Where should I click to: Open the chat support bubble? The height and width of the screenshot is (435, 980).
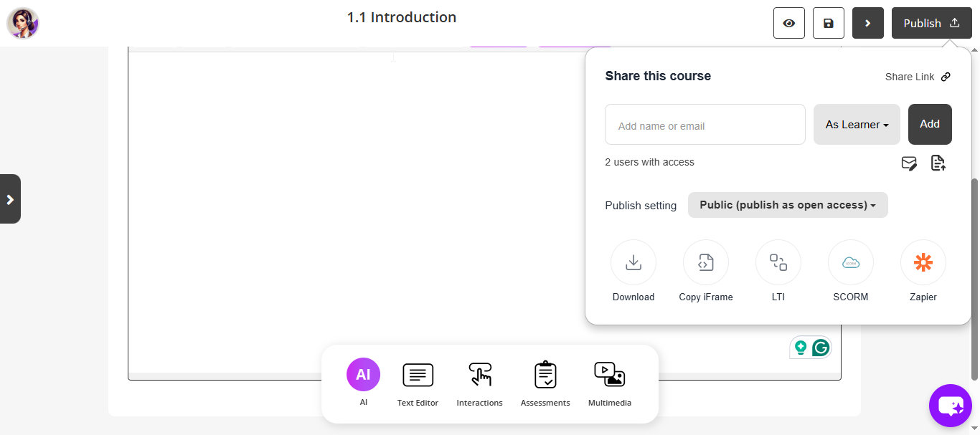(x=950, y=406)
